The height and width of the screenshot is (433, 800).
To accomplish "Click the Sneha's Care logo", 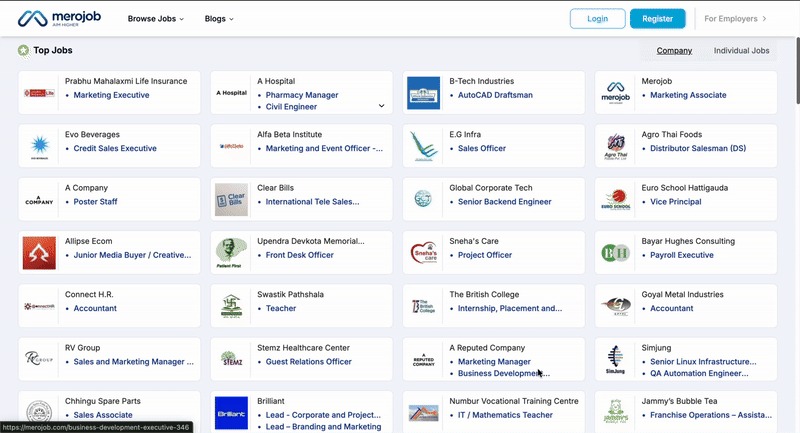I will tap(423, 253).
